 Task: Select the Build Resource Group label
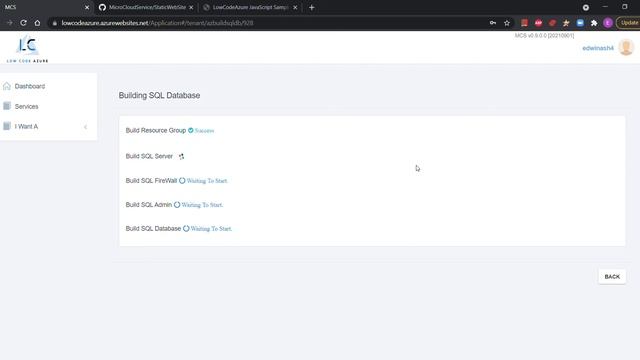(x=156, y=130)
